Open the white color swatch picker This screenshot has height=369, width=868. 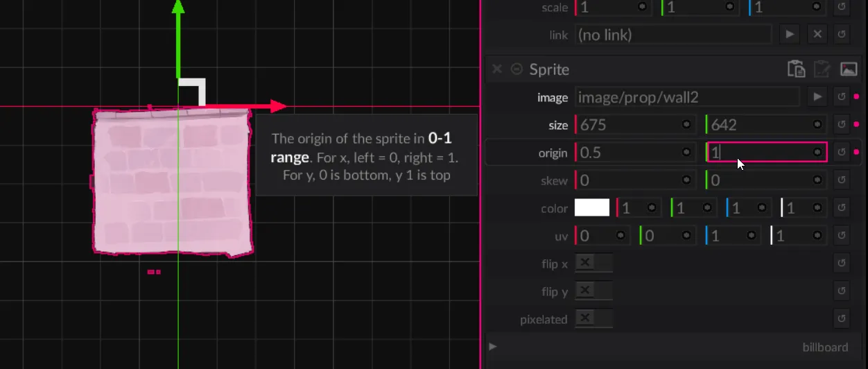[x=592, y=208]
